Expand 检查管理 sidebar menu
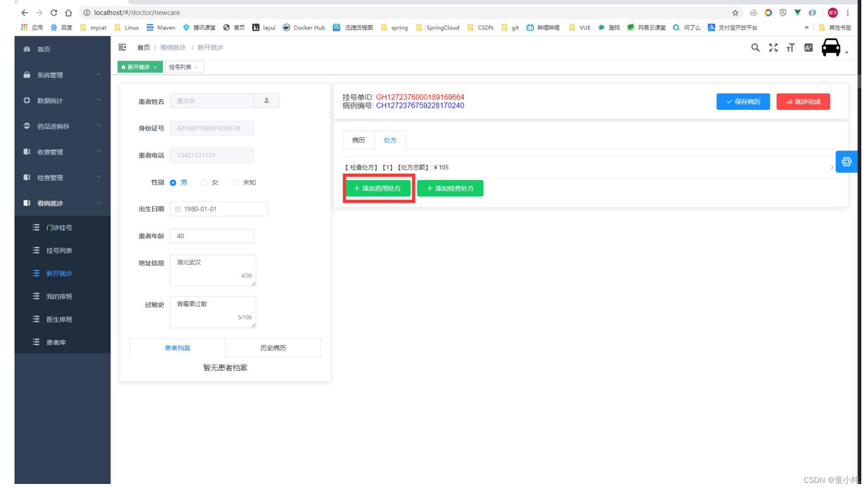Screen dimensions: 868x489 62,177
